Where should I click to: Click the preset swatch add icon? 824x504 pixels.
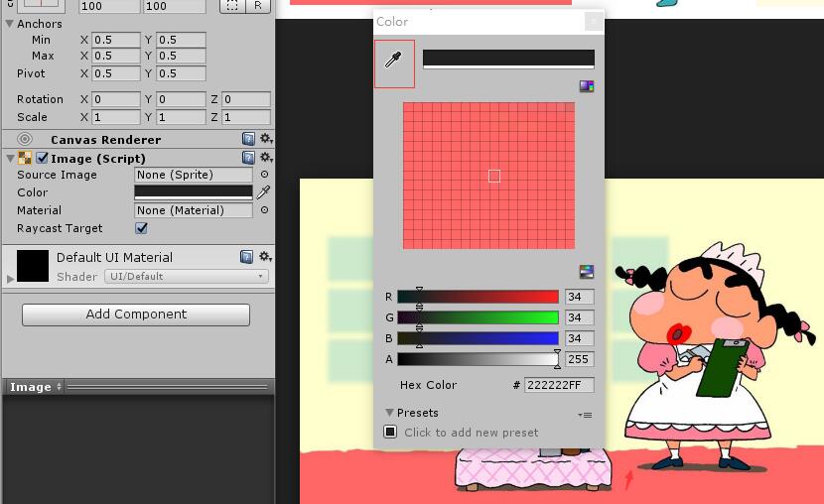pos(390,432)
